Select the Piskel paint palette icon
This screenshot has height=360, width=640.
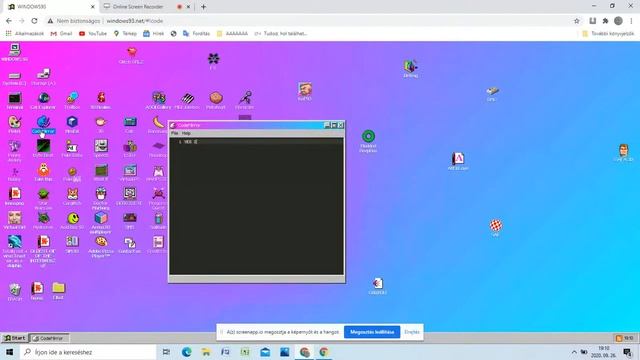[14, 124]
